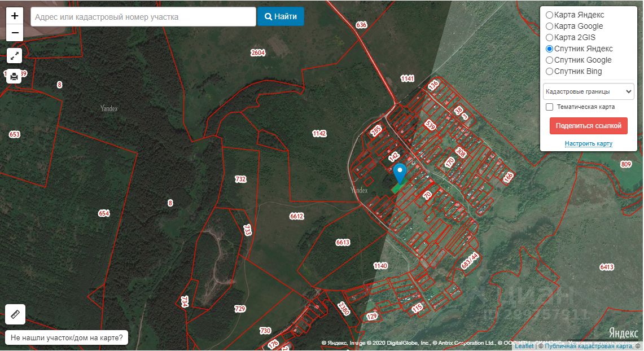The image size is (644, 351).
Task: Click cadastral parcel label 6413
Action: coord(607,267)
